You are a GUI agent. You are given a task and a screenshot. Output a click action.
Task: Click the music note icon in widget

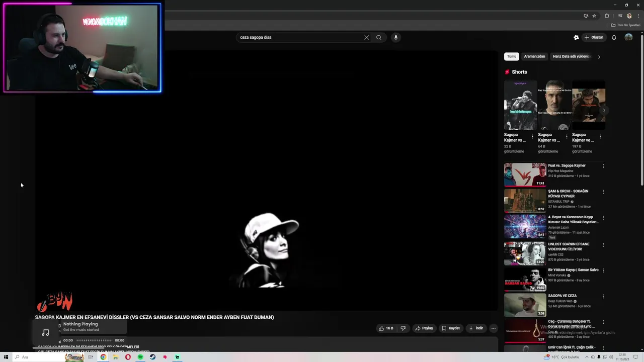point(45,332)
